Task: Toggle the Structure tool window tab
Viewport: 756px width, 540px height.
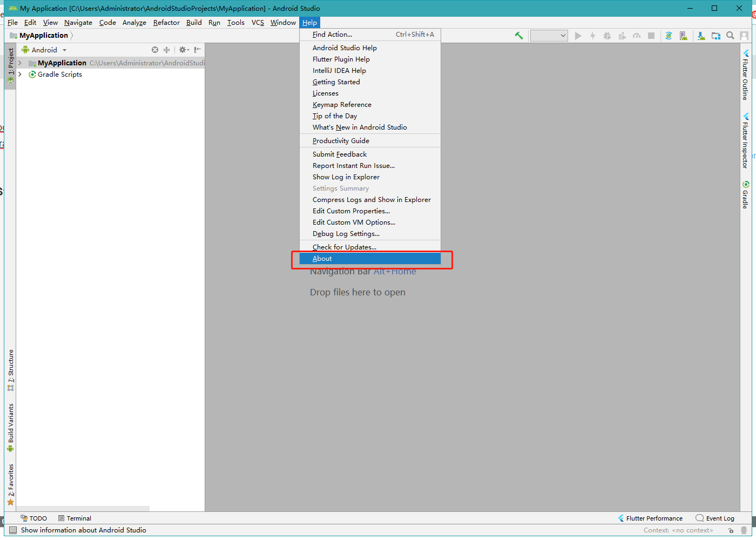Action: [10, 370]
